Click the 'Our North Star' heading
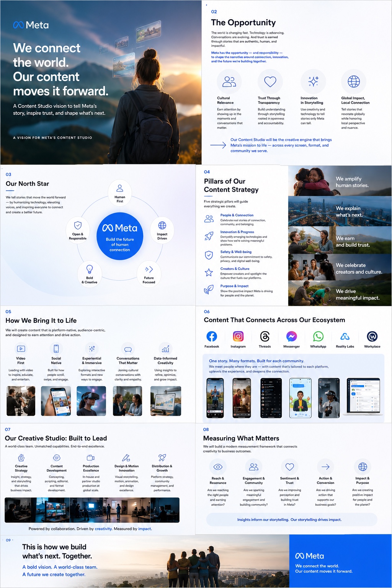Image resolution: width=392 pixels, height=588 pixels. coord(28,184)
